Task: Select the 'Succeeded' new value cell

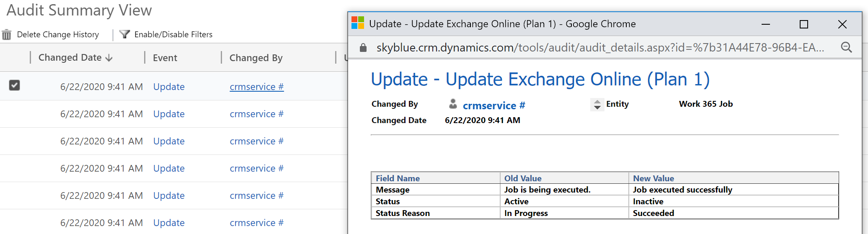Action: (734, 213)
